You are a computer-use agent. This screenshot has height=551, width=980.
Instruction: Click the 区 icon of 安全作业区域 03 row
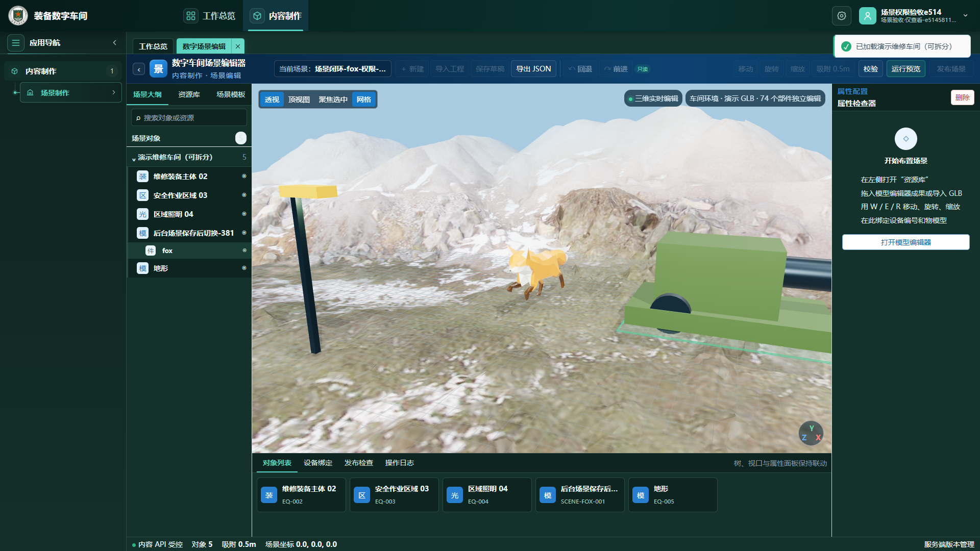click(143, 195)
